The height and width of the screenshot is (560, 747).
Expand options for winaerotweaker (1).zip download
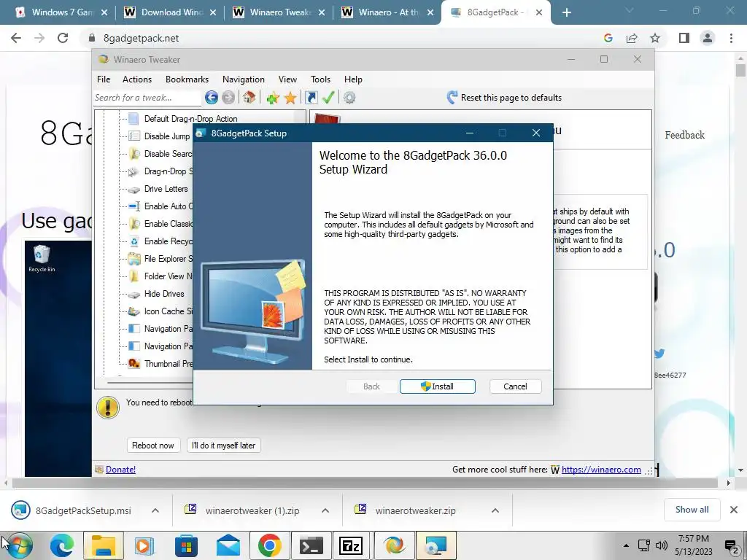325,510
